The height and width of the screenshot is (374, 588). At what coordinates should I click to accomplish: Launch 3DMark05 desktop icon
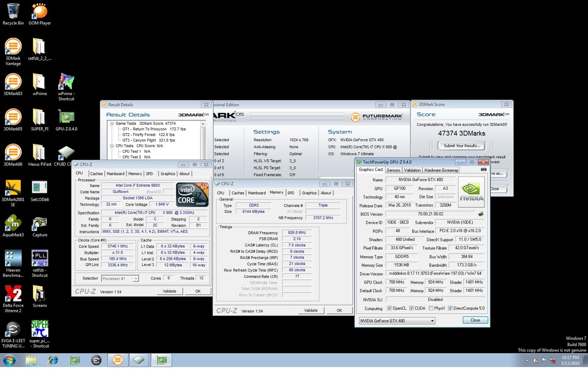point(13,120)
